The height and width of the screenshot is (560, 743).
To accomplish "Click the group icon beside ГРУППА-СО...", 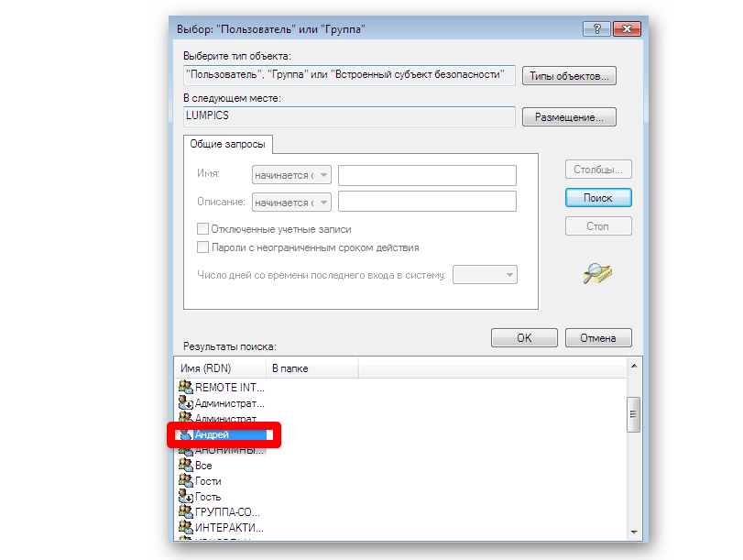I will click(x=185, y=511).
